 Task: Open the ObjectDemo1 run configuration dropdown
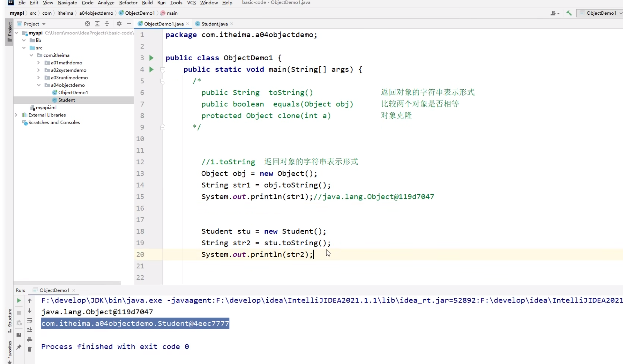(600, 13)
